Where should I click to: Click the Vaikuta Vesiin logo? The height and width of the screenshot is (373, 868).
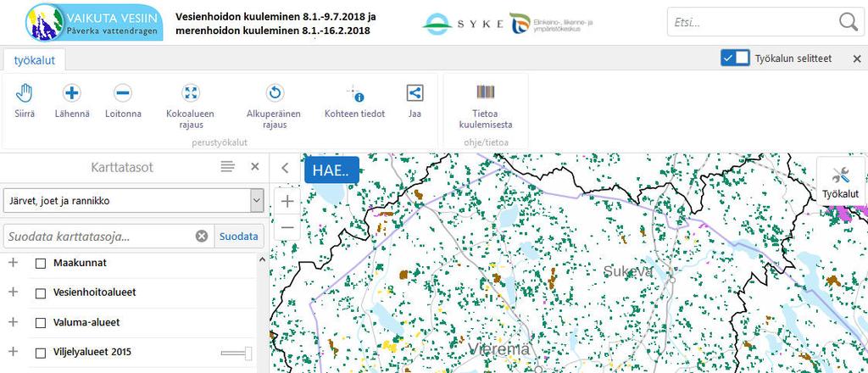tap(94, 22)
